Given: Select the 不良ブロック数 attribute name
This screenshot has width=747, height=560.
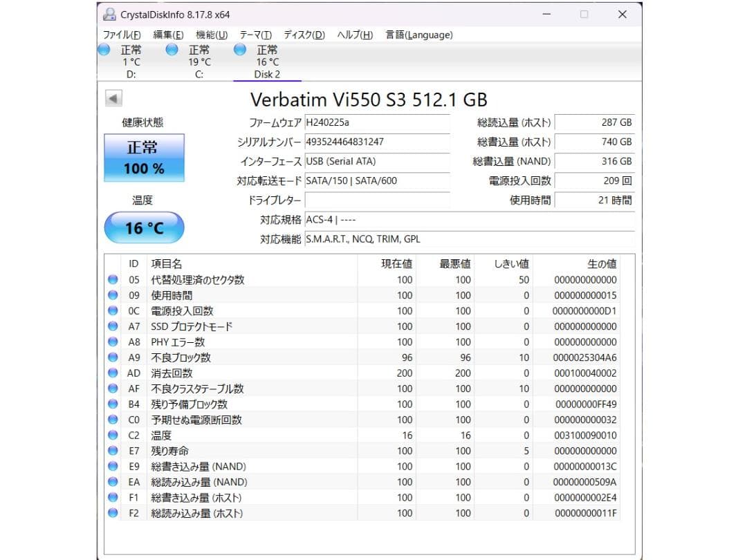Looking at the screenshot, I should [x=181, y=357].
